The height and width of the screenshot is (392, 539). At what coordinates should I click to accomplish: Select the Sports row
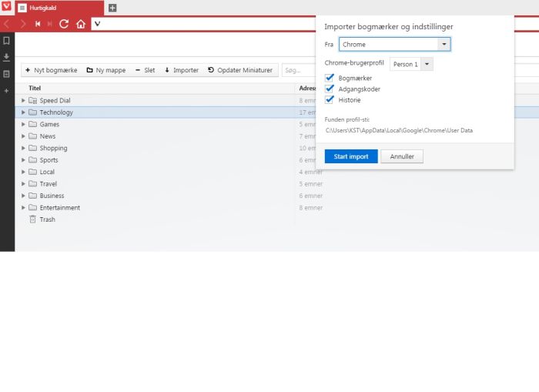coord(165,160)
